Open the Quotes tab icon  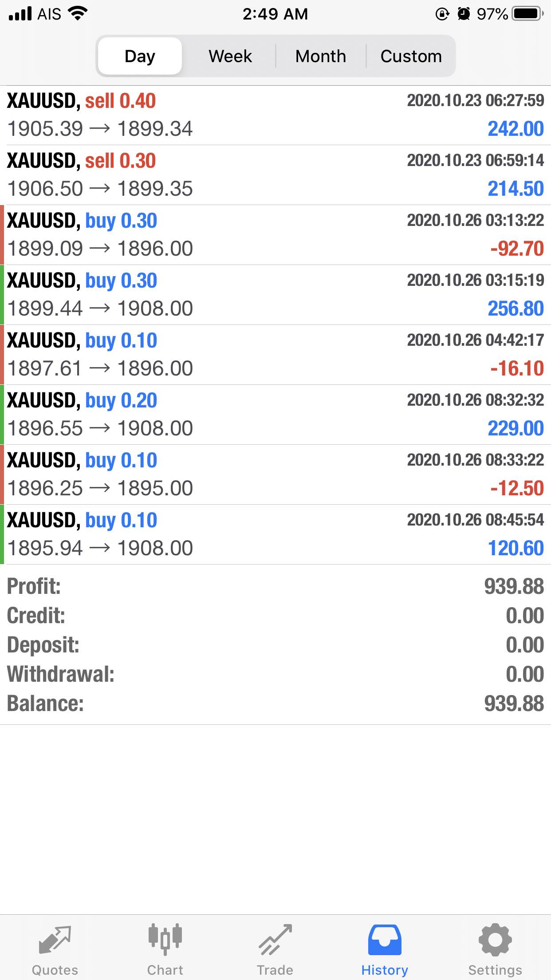tap(55, 939)
